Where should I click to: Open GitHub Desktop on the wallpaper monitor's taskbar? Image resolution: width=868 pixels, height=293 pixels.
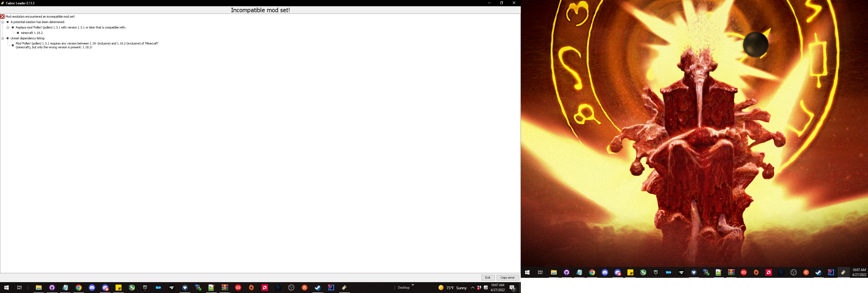coord(566,272)
